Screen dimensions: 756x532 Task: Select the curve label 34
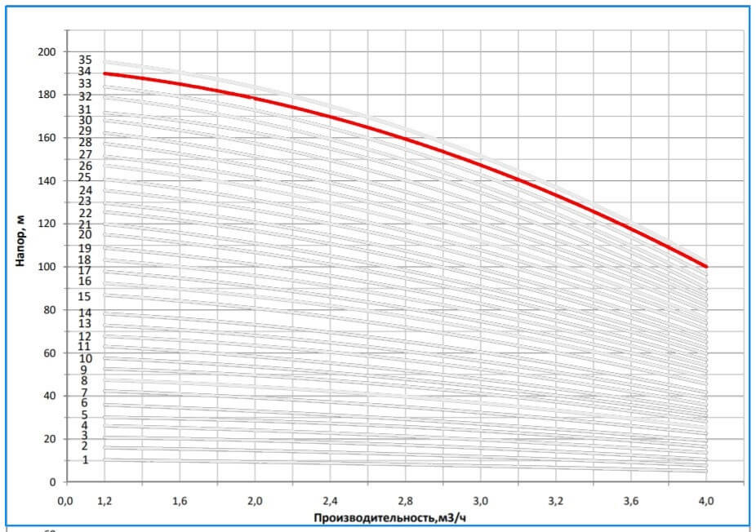85,72
